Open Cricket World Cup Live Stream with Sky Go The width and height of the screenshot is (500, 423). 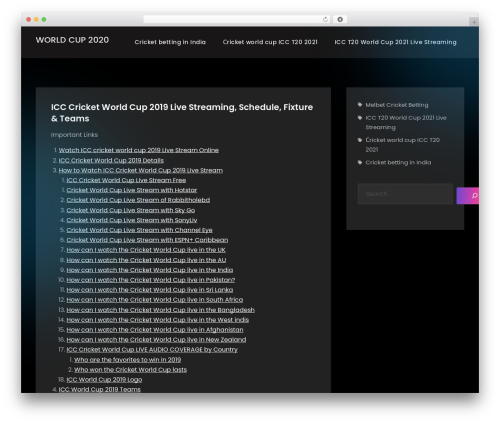(x=131, y=210)
